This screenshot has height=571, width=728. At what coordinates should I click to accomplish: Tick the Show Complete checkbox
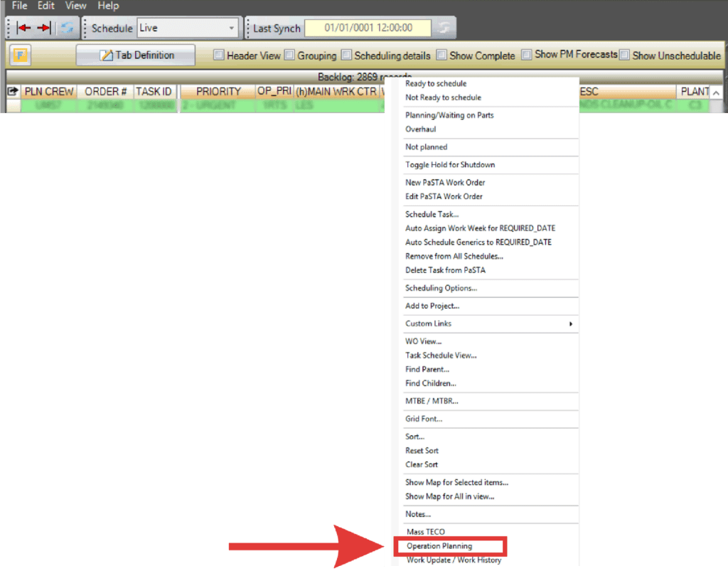(442, 55)
